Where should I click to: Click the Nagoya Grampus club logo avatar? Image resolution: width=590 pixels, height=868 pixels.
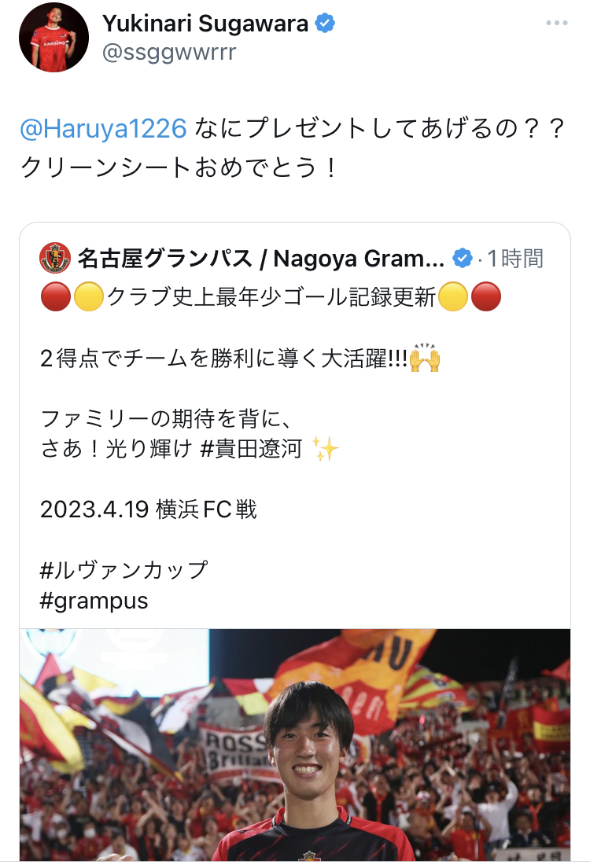[55, 258]
